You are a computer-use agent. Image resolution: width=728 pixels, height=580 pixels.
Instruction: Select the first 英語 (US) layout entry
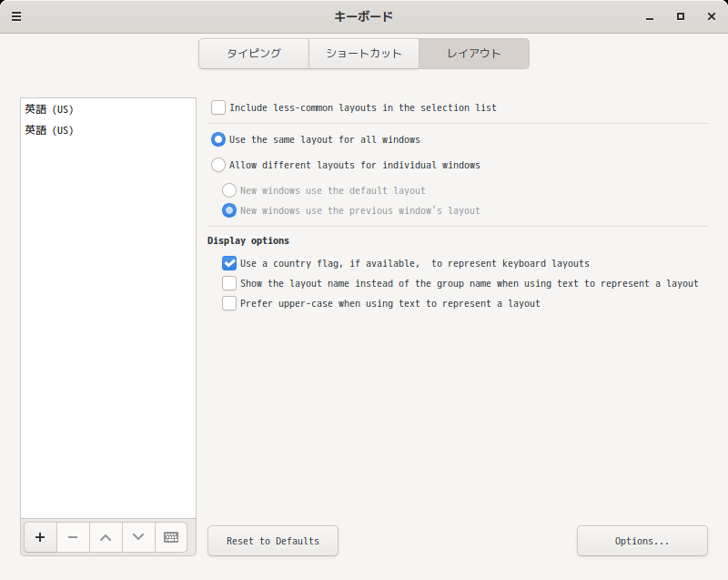[x=108, y=109]
